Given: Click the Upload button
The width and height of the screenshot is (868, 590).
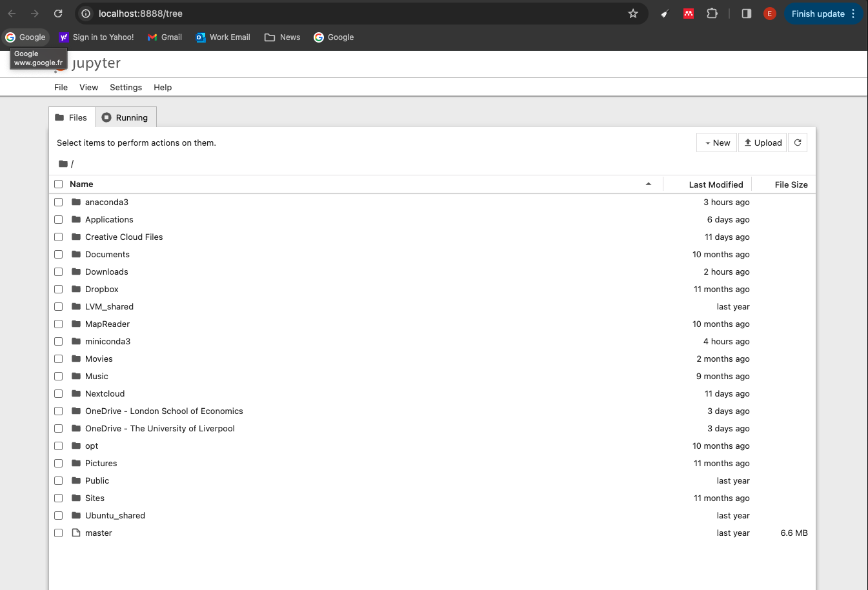Looking at the screenshot, I should [x=762, y=143].
